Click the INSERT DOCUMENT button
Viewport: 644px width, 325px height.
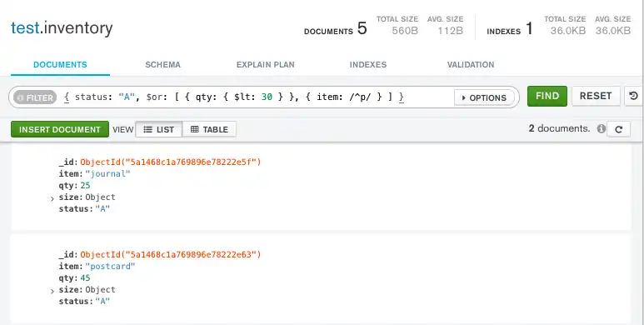(60, 129)
